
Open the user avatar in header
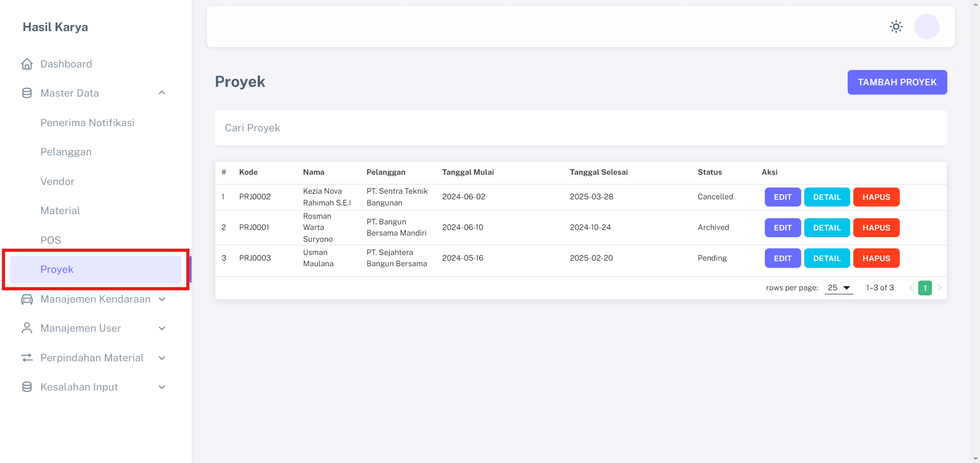[x=926, y=27]
